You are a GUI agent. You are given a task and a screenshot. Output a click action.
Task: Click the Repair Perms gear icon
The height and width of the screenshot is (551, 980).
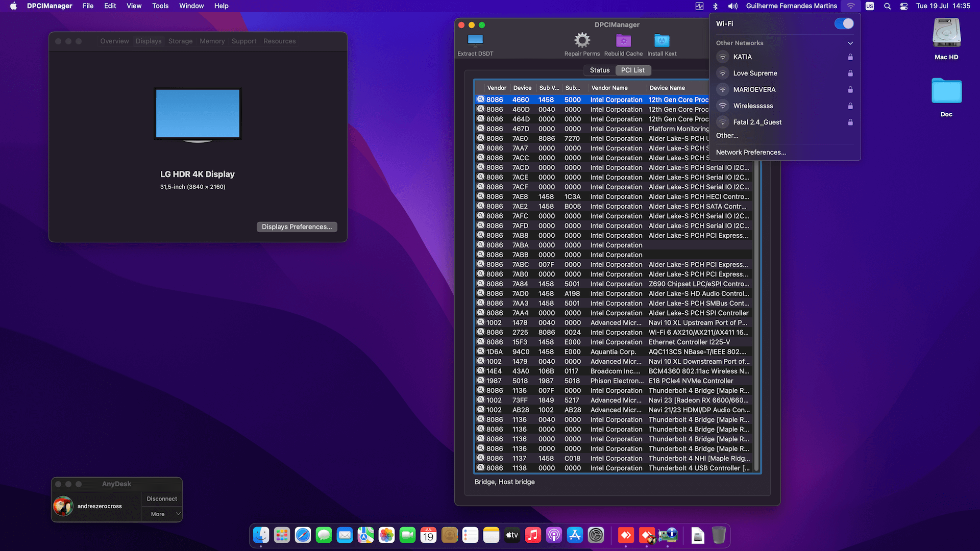tap(582, 40)
